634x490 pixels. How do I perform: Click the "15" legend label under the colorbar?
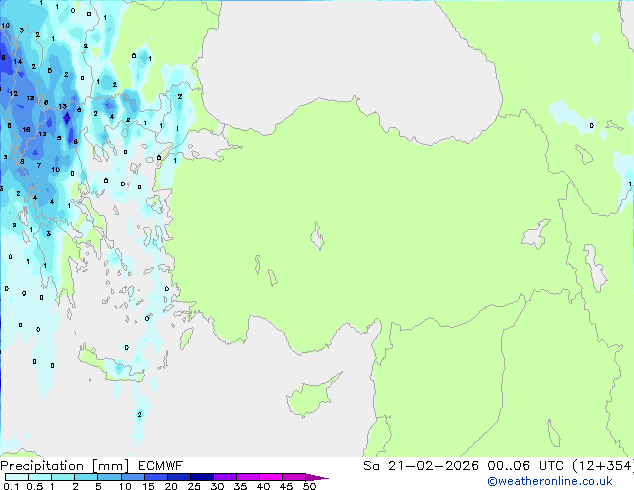click(x=148, y=486)
